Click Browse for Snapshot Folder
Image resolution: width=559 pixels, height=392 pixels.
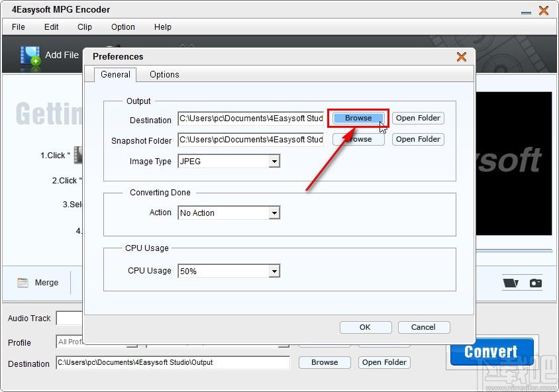coord(358,139)
